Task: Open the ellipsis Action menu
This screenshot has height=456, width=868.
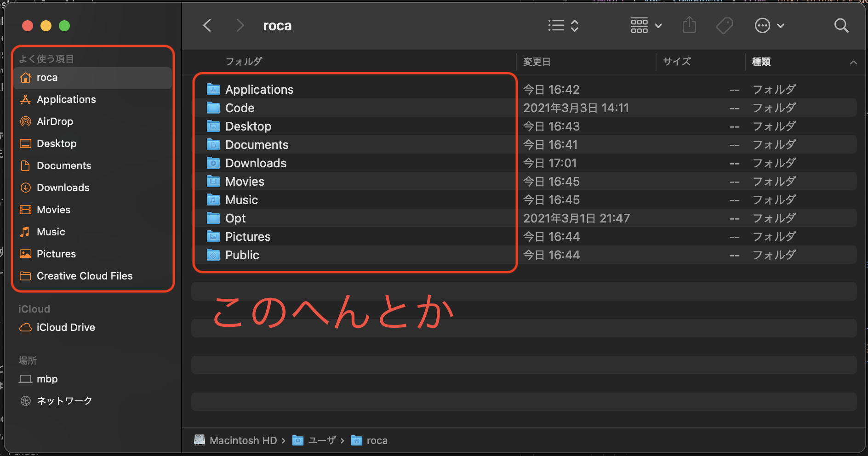Action: coord(769,26)
